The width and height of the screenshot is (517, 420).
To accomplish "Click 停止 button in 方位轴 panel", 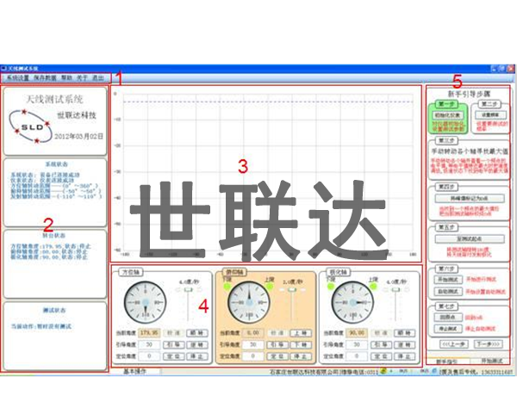I will pos(197,356).
